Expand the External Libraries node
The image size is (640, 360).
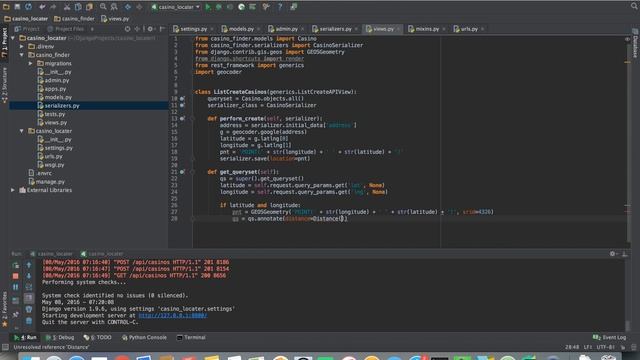pyautogui.click(x=13, y=190)
